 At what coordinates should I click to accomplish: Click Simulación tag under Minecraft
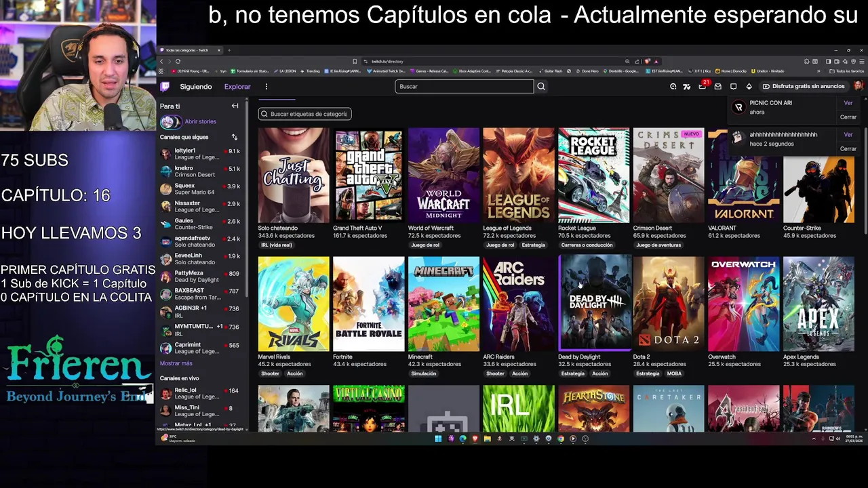[x=424, y=373]
